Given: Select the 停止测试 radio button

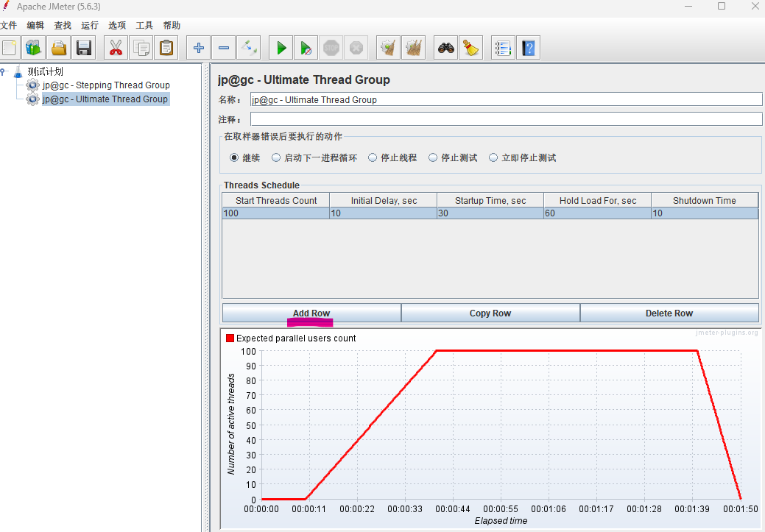Looking at the screenshot, I should (433, 157).
